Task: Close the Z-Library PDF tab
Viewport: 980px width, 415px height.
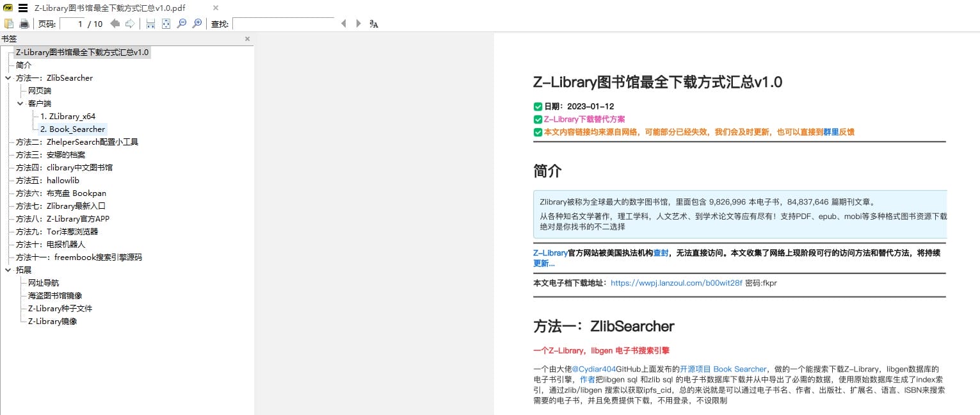Action: click(216, 8)
